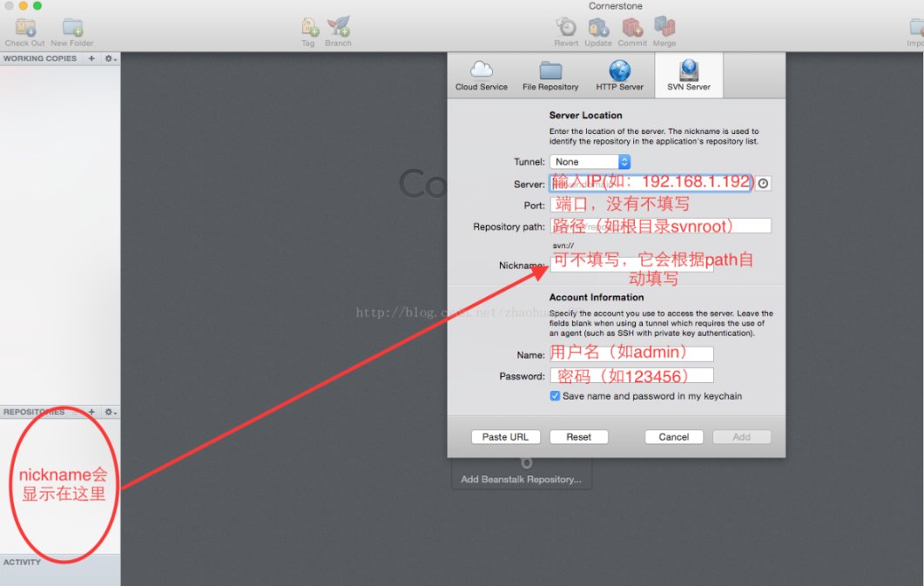Click the Reset button
The height and width of the screenshot is (586, 924).
pos(578,437)
